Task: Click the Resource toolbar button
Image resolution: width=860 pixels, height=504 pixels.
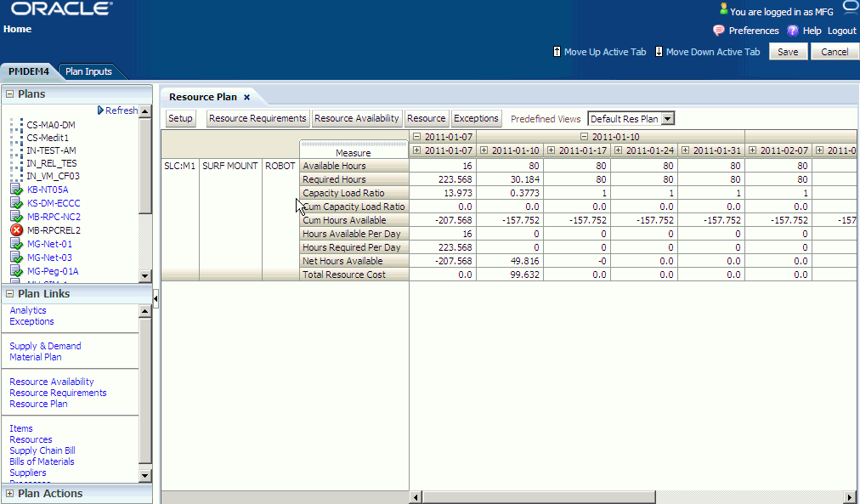Action: pos(426,118)
